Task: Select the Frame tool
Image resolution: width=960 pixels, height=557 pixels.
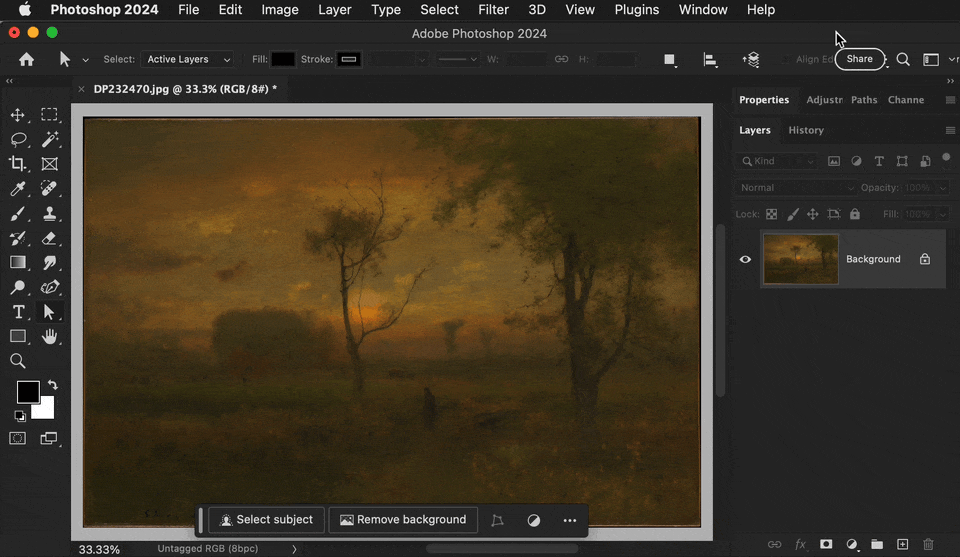Action: pos(50,164)
